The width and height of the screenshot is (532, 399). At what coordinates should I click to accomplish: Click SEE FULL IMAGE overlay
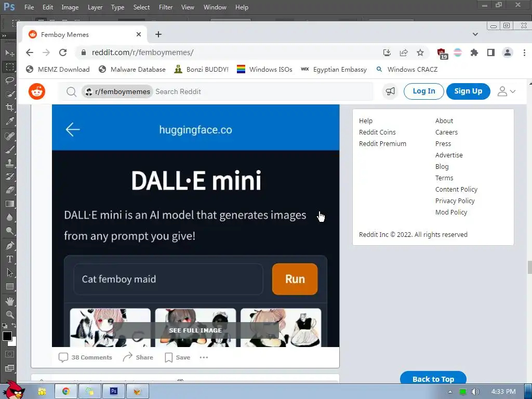tap(195, 330)
